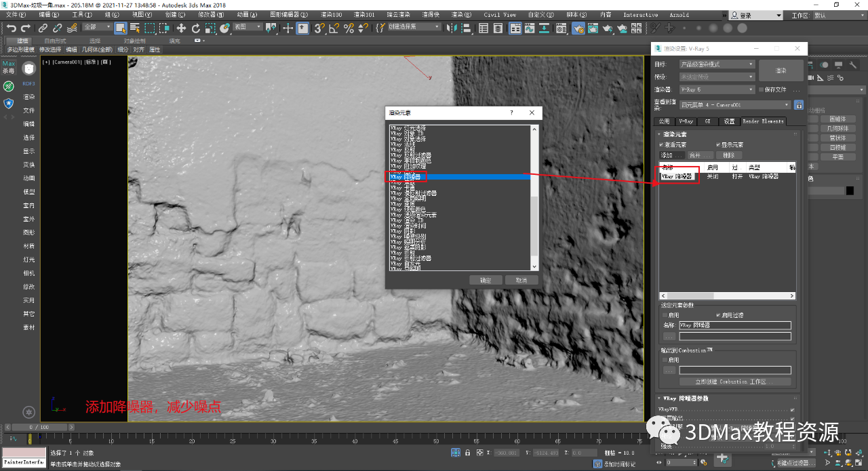Select the Move tool in toolbar
Image resolution: width=868 pixels, height=471 pixels.
pos(181,28)
